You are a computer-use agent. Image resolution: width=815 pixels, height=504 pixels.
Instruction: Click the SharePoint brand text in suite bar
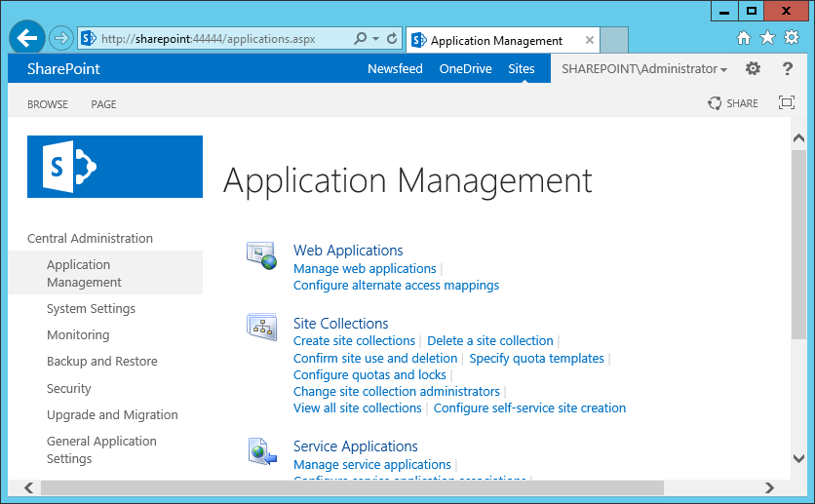pos(63,69)
